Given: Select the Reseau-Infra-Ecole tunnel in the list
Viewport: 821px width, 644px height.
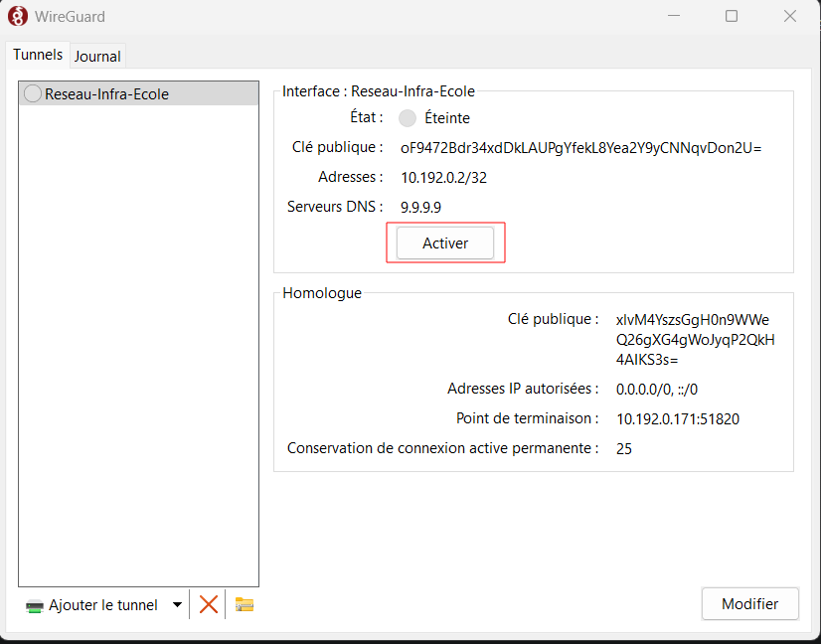Looking at the screenshot, I should click(x=106, y=94).
